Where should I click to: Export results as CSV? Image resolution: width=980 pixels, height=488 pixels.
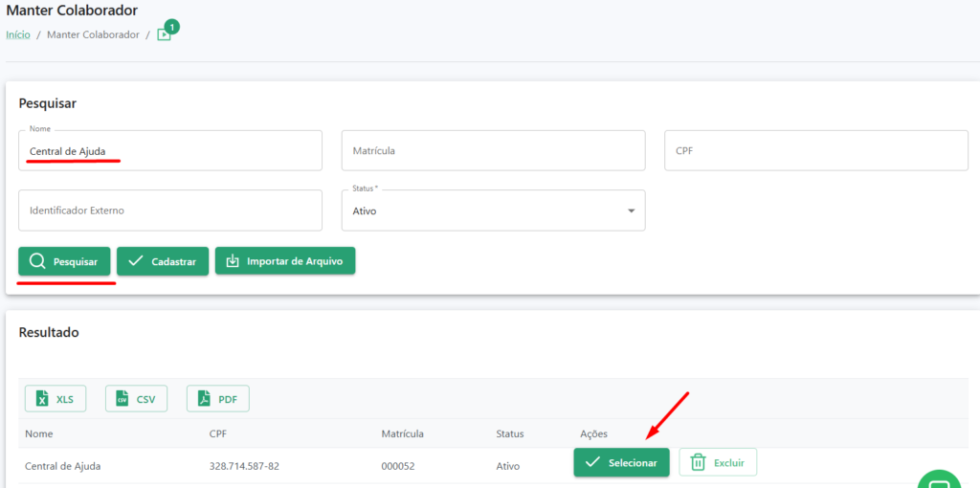pos(136,399)
